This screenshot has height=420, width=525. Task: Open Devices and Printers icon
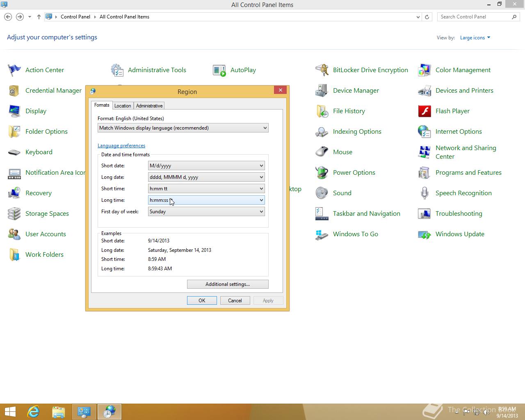click(x=425, y=91)
